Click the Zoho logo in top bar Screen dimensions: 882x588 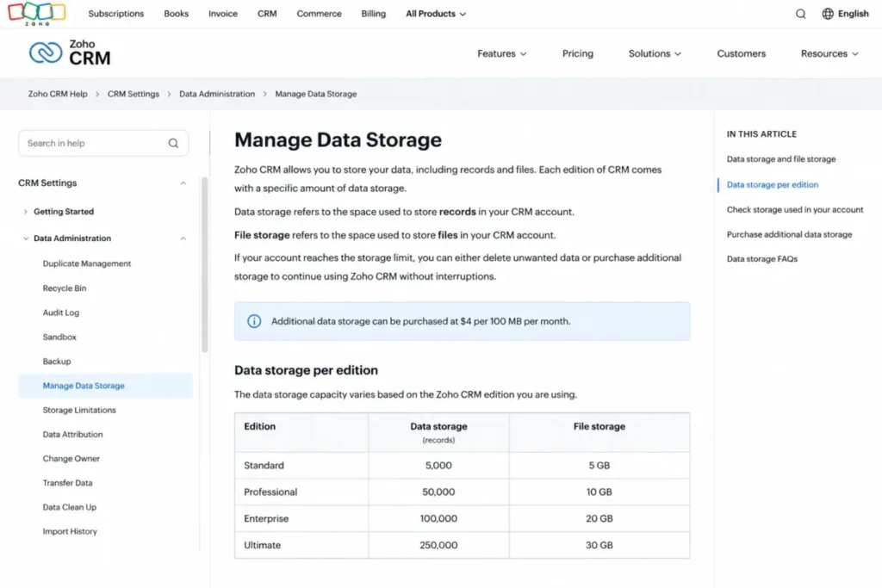[x=36, y=13]
